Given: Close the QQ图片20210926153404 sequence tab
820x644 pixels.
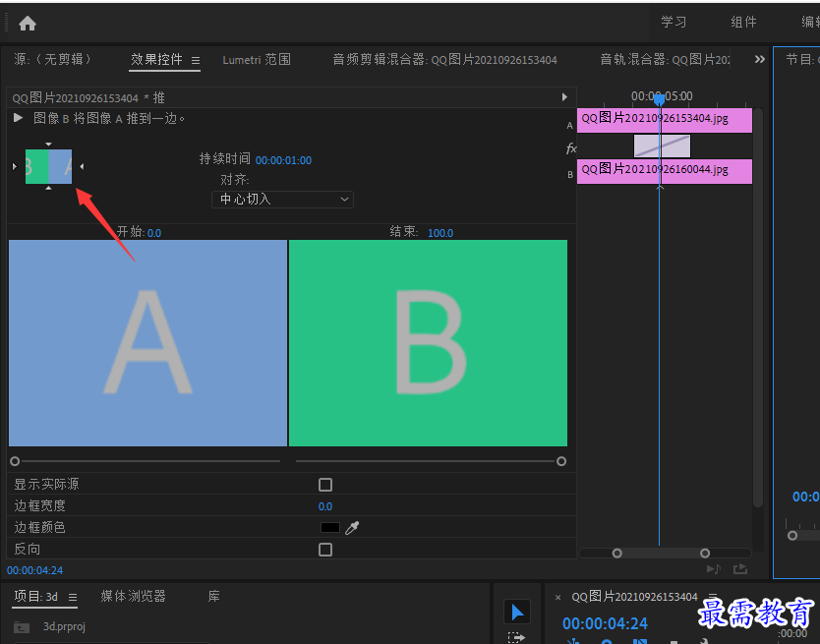Looking at the screenshot, I should click(x=558, y=597).
